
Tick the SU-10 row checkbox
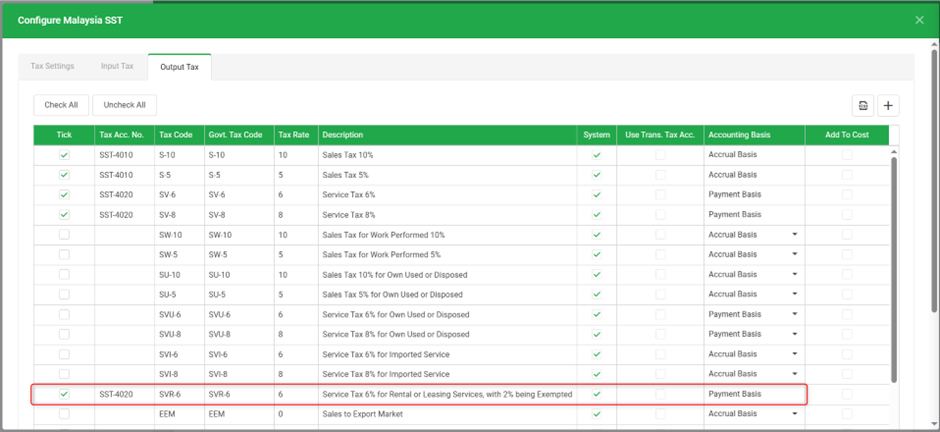click(x=64, y=274)
